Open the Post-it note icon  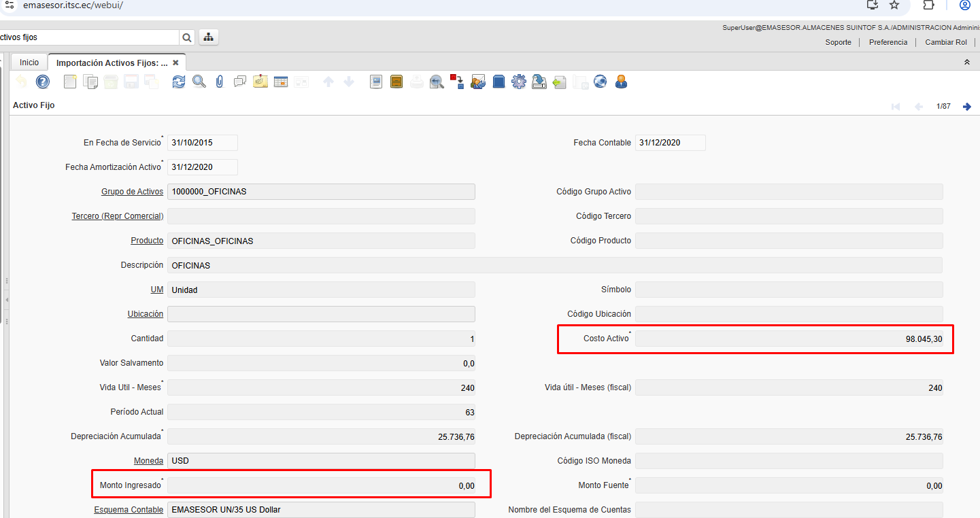260,82
